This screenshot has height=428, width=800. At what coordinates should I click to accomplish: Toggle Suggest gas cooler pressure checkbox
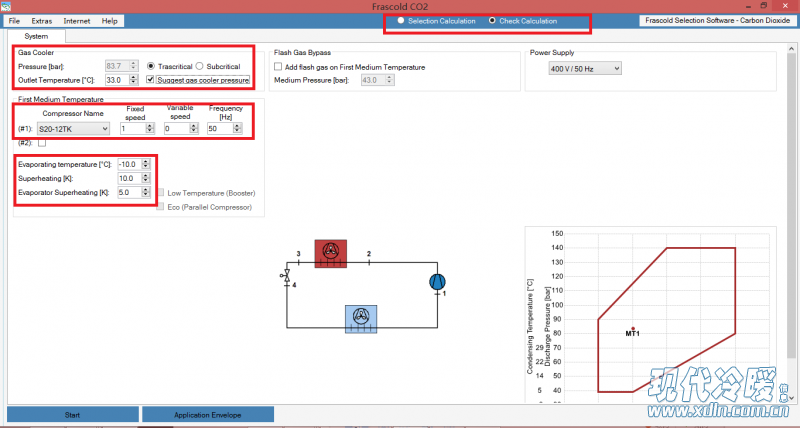point(150,80)
